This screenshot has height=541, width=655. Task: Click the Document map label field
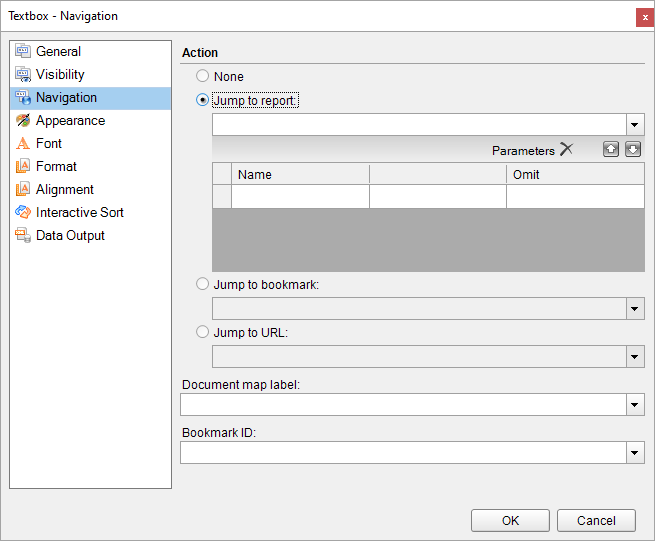tap(403, 404)
